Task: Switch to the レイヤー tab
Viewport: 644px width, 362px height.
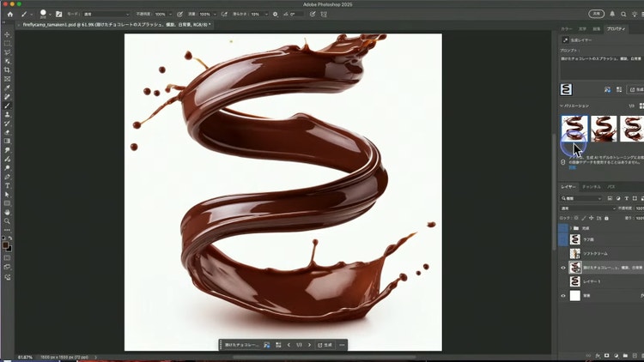Action: [568, 187]
